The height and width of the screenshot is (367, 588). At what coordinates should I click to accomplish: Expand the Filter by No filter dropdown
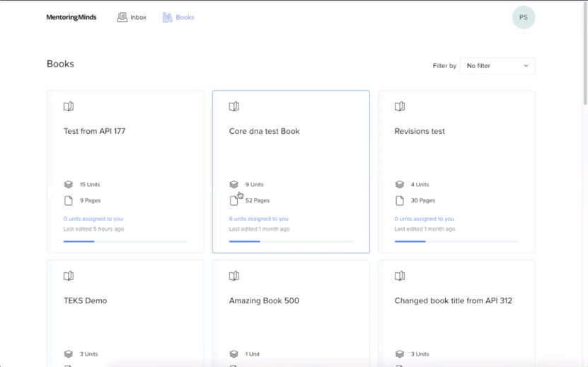[x=497, y=66]
